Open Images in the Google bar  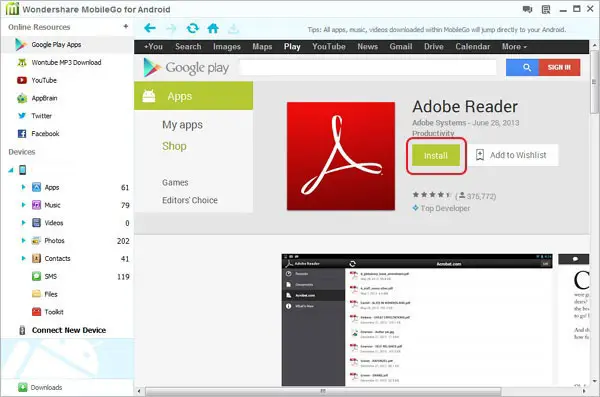(x=227, y=47)
